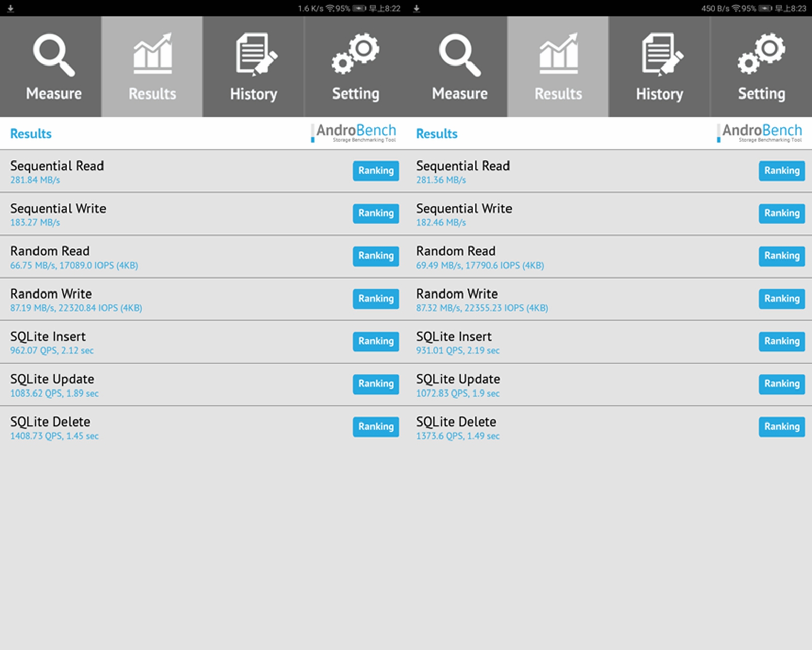This screenshot has width=812, height=650.
Task: Tap the Results chart icon in right screenshot
Action: pyautogui.click(x=558, y=53)
